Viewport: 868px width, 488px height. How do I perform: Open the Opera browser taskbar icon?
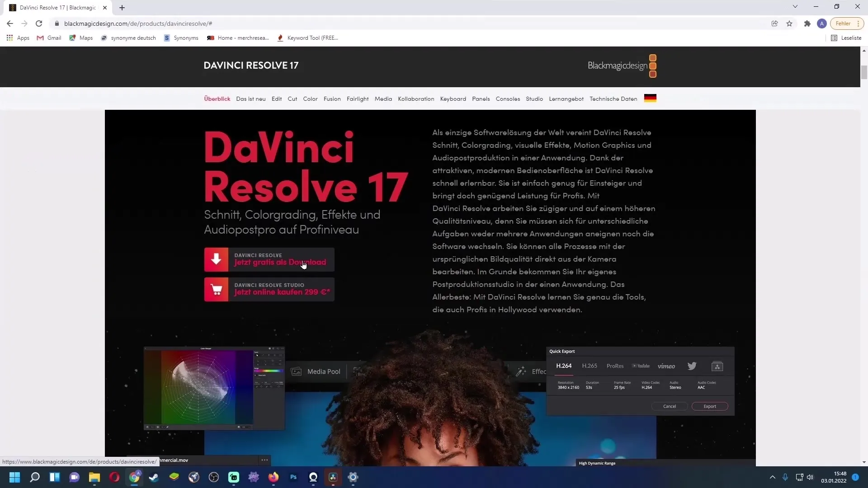click(x=114, y=477)
